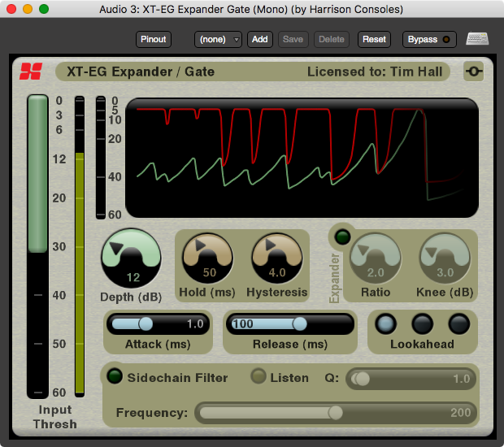Click the Input label under the meters
This screenshot has height=447, width=504.
pos(55,410)
